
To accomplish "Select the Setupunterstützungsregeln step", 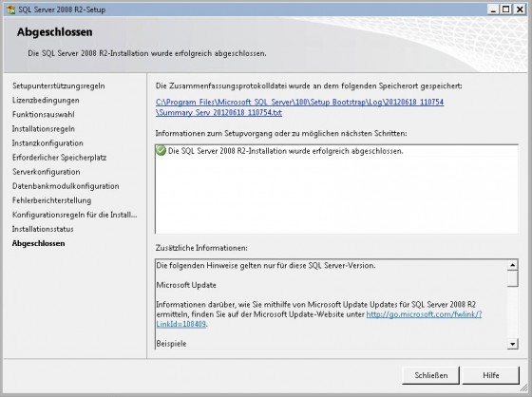I will coord(58,85).
